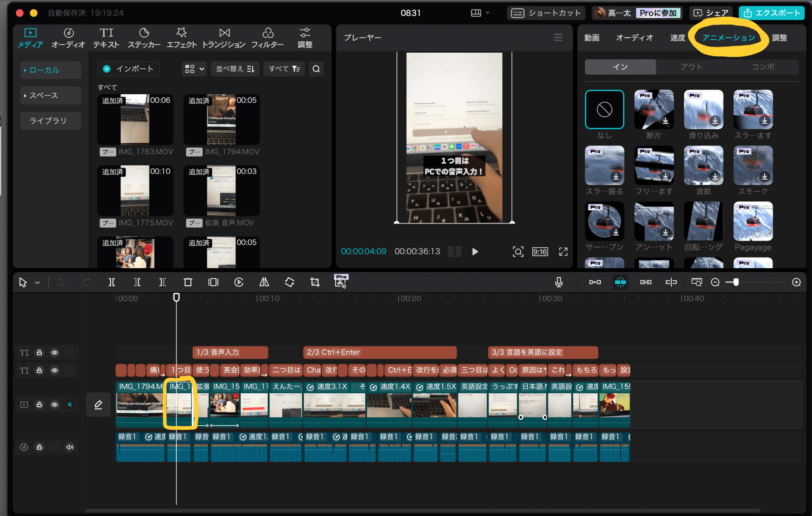The height and width of the screenshot is (516, 812).
Task: Hide the top text track eye icon
Action: [x=55, y=352]
